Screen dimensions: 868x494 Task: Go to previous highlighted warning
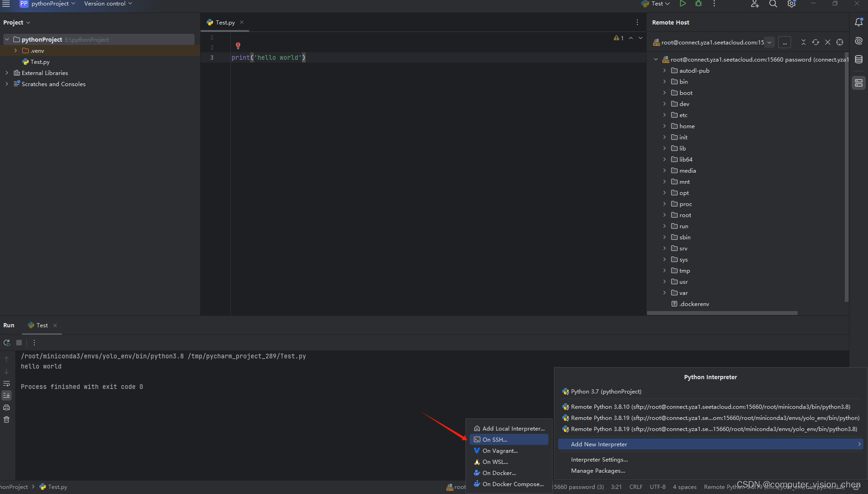click(631, 38)
